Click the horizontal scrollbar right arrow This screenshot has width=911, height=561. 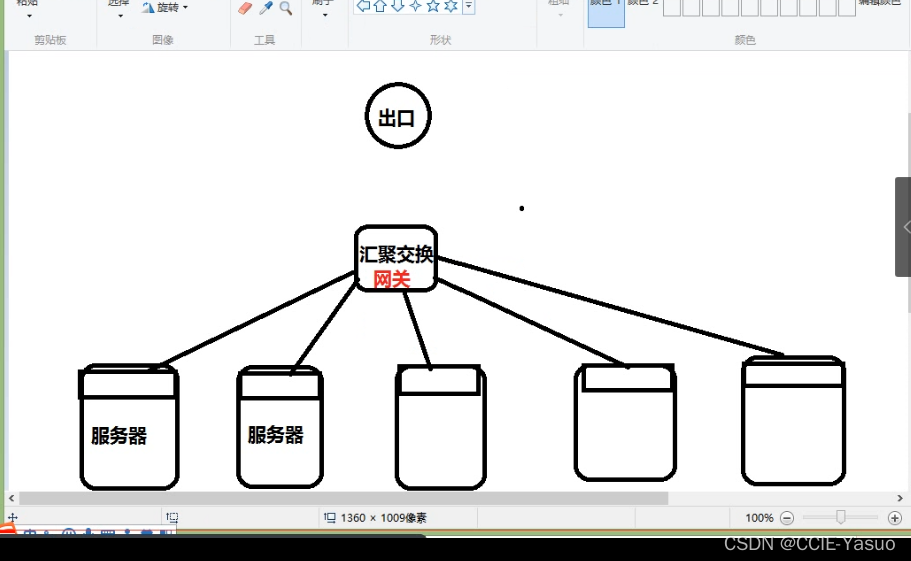click(x=900, y=498)
